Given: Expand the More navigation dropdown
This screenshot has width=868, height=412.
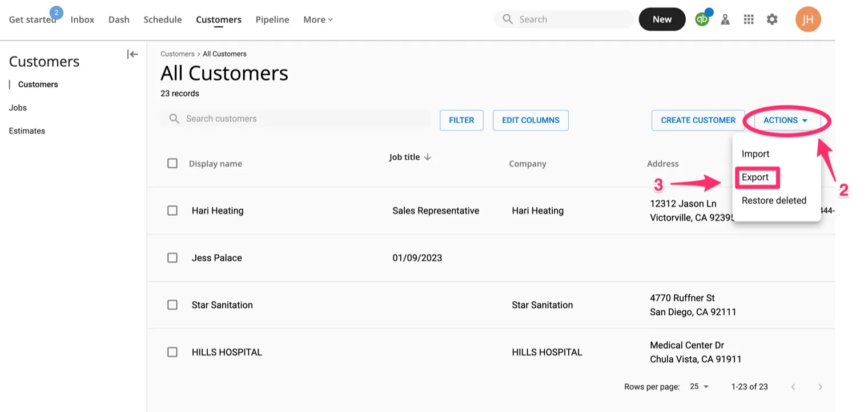Looking at the screenshot, I should coord(318,19).
